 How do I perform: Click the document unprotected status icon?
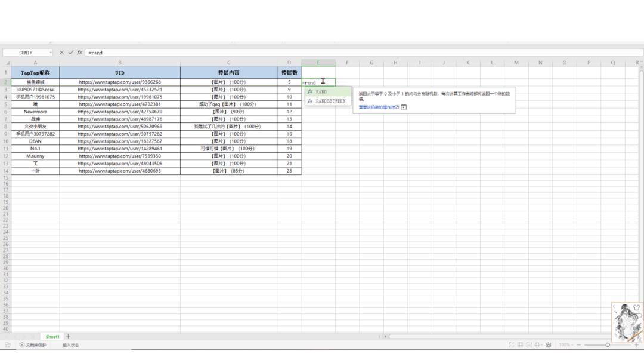pos(22,345)
